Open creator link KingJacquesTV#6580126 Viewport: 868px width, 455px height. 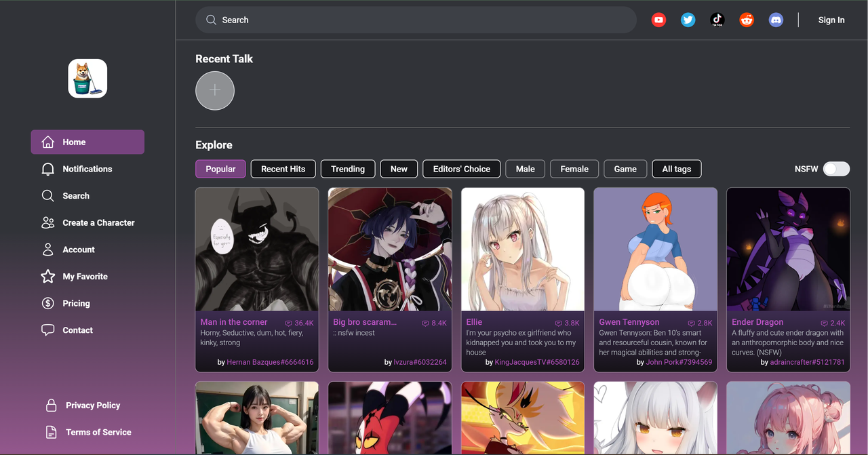[536, 362]
